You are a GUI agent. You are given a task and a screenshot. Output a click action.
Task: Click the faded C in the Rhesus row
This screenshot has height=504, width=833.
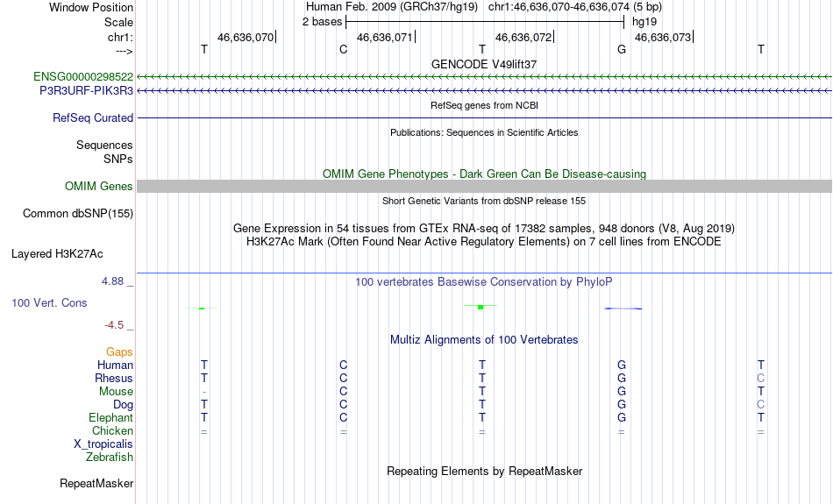point(761,378)
